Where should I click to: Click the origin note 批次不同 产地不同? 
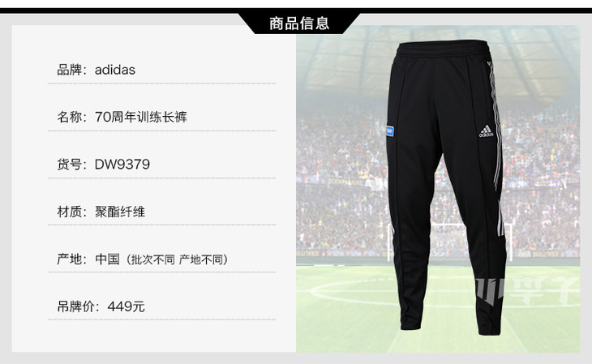[177, 259]
